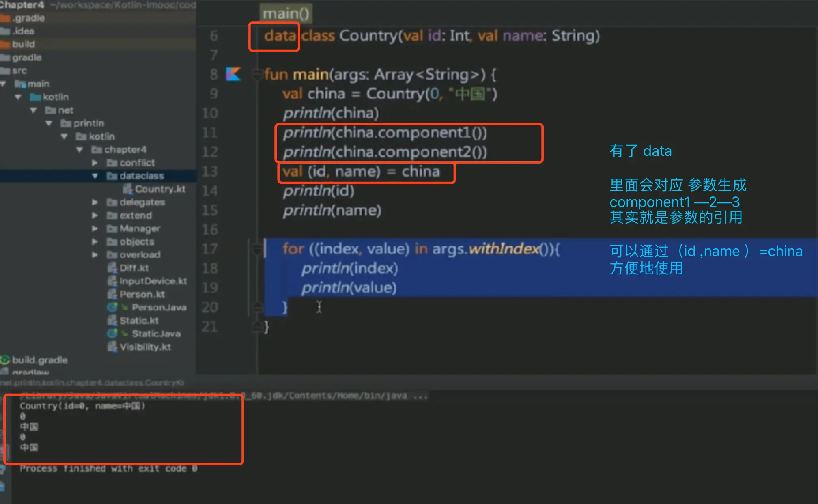
Task: Select the StaticJava class icon
Action: point(112,334)
